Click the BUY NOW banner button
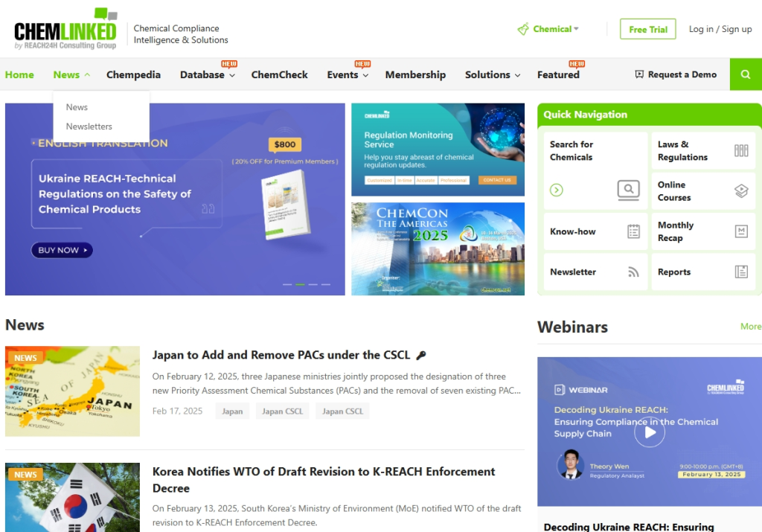The height and width of the screenshot is (532, 762). [x=62, y=251]
